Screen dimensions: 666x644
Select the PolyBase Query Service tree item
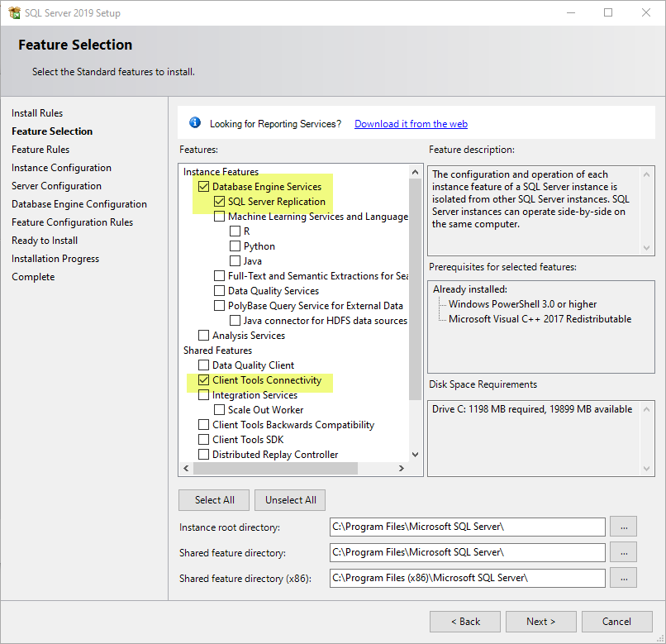pyautogui.click(x=315, y=306)
